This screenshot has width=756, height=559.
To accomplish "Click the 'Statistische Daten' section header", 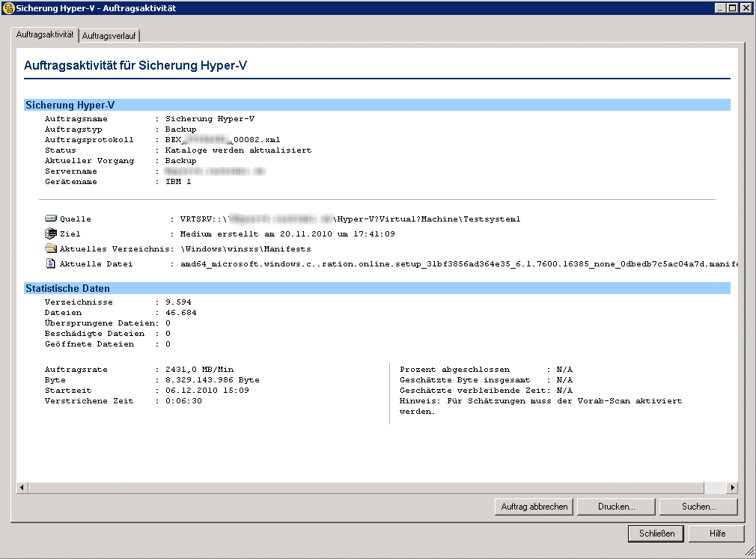I will point(377,288).
